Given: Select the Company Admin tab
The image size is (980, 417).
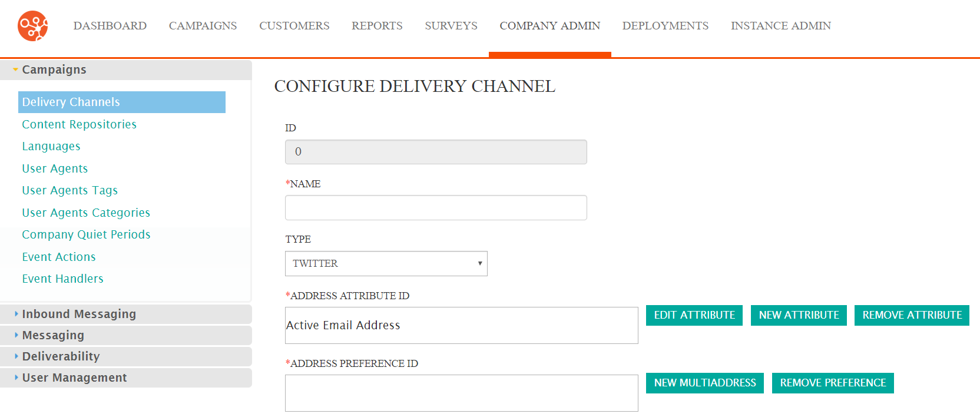Looking at the screenshot, I should (550, 26).
